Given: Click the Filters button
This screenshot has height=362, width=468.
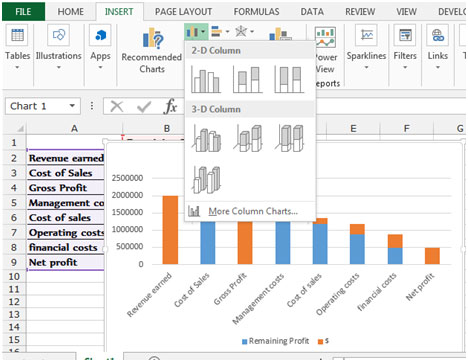Looking at the screenshot, I should [405, 48].
